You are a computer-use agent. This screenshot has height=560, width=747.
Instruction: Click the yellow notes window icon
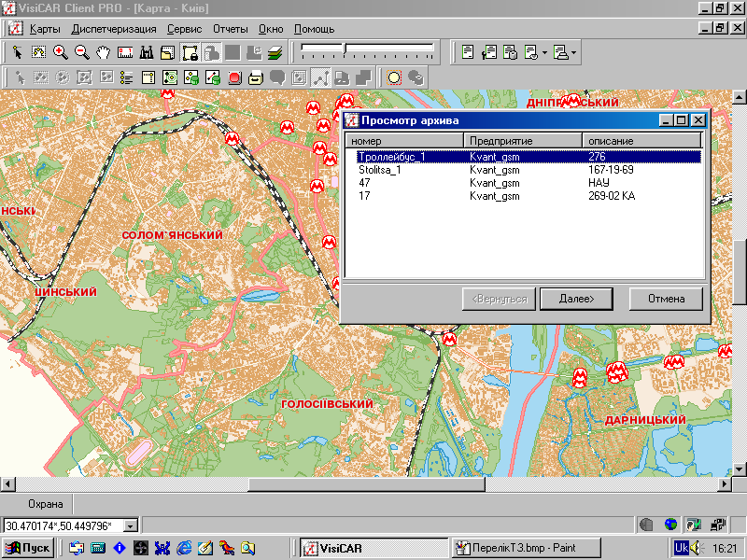point(148,77)
